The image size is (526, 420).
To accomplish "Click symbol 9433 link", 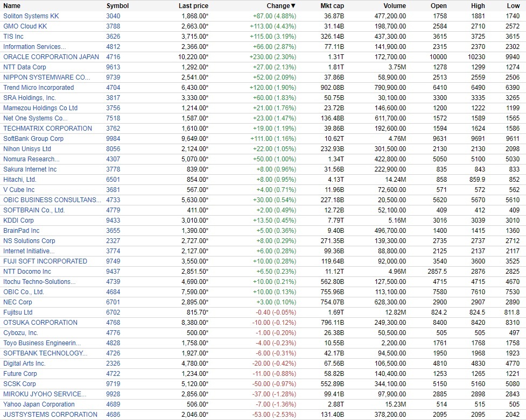I will (113, 220).
